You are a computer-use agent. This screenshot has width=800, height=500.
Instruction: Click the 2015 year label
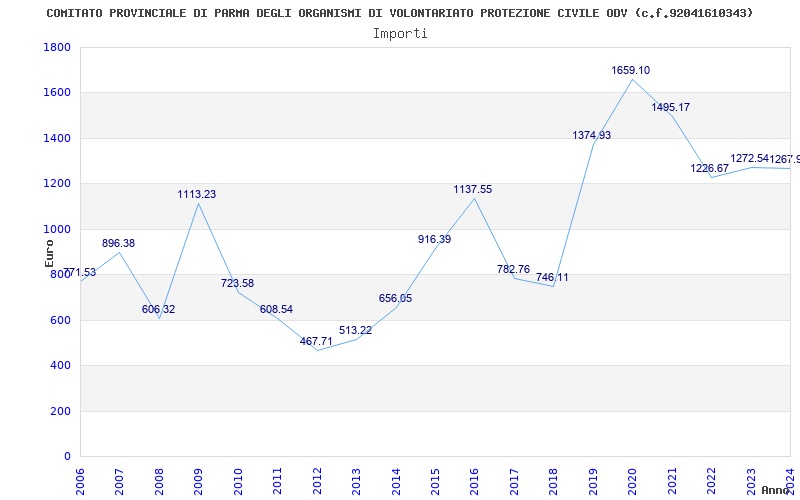click(435, 481)
